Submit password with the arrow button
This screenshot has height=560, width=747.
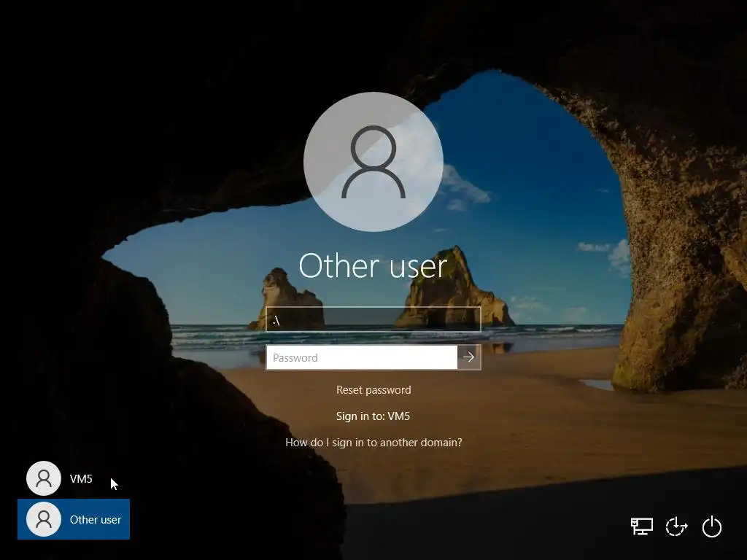click(x=469, y=357)
